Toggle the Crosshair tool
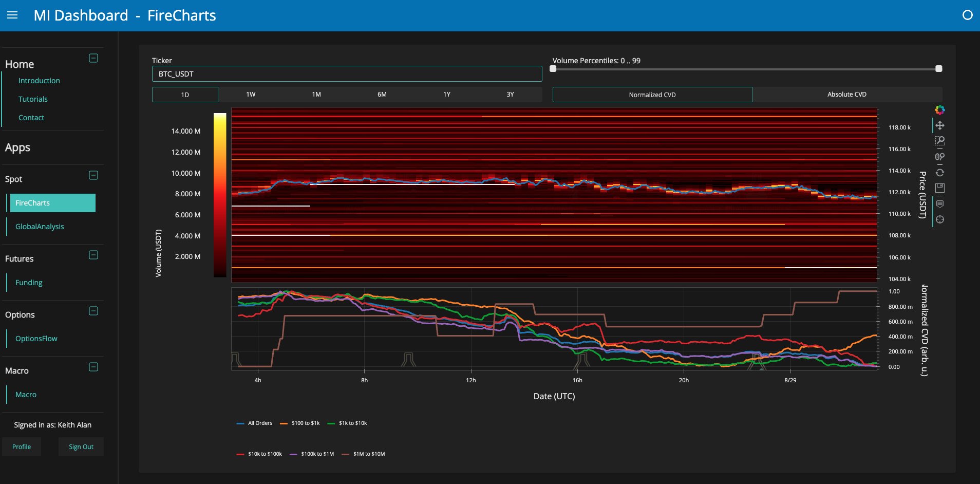Image resolution: width=980 pixels, height=484 pixels. pos(939,219)
